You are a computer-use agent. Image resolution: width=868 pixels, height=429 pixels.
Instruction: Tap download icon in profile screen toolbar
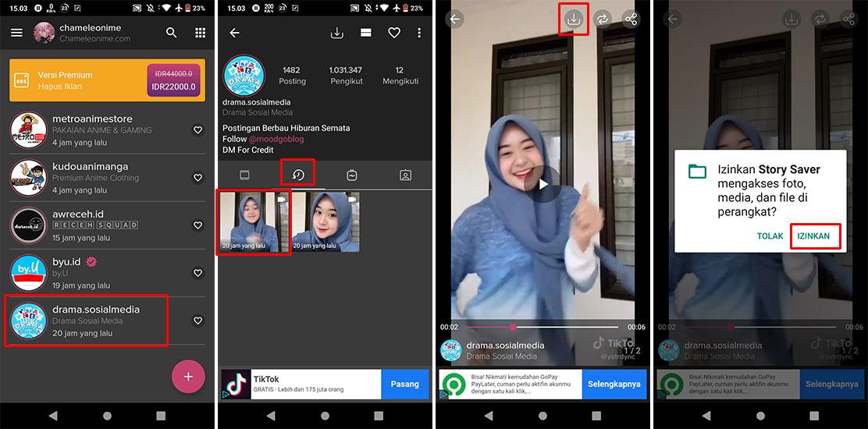(x=336, y=34)
